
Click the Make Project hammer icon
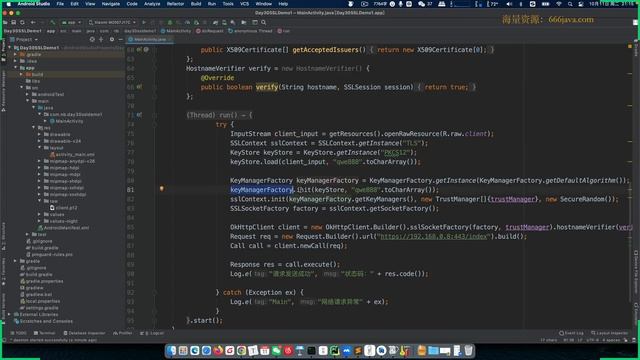(x=53, y=22)
